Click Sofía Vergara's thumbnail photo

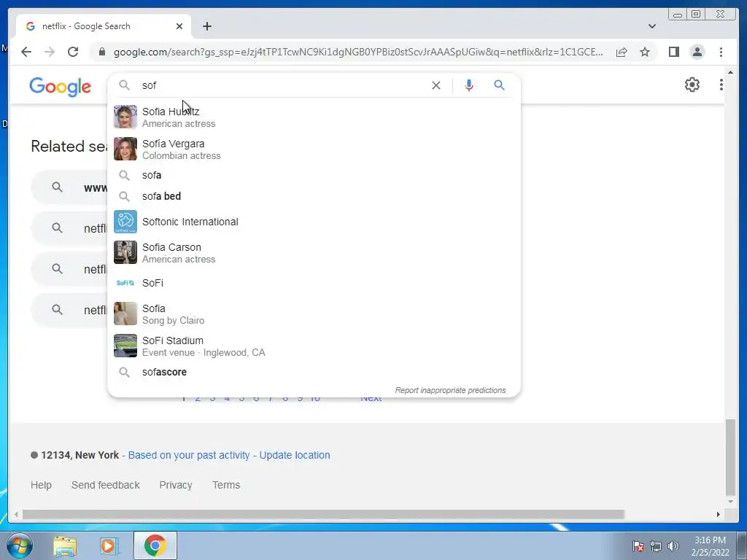click(125, 149)
